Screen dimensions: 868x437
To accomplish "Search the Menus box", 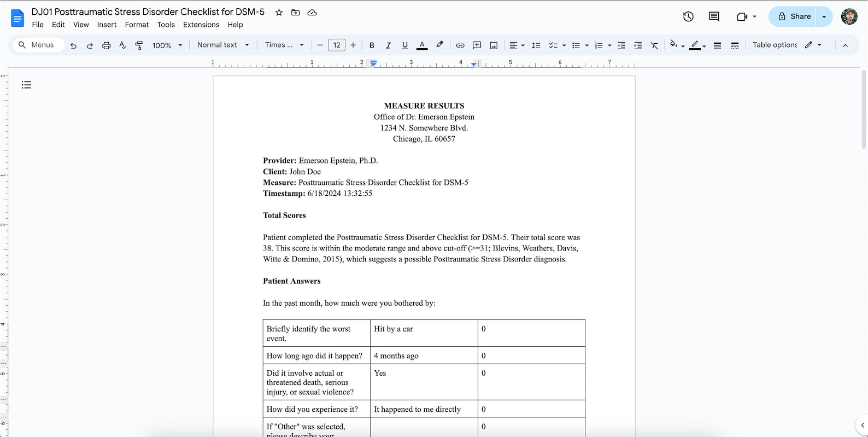I will [x=38, y=45].
